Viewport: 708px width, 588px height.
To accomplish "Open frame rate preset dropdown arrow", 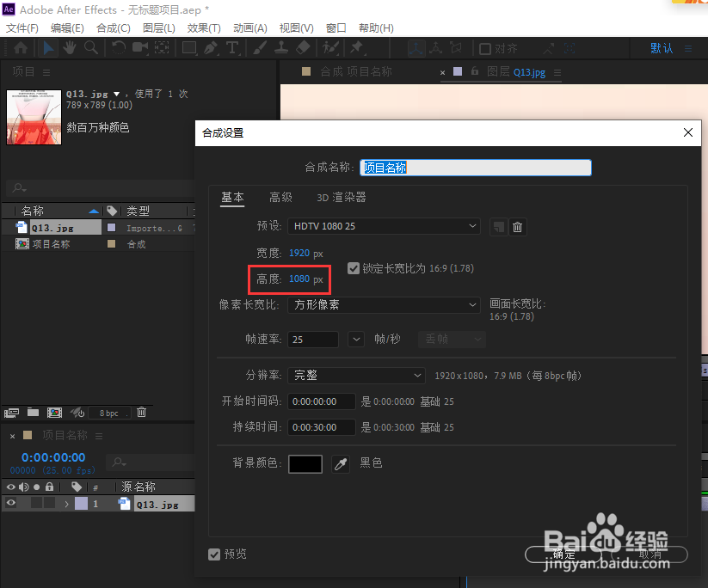I will coord(356,340).
